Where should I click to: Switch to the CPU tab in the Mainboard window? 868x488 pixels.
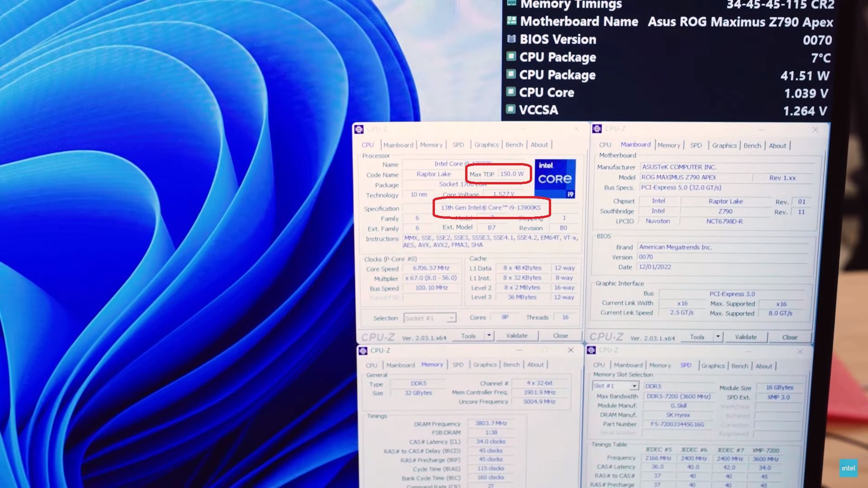click(605, 145)
